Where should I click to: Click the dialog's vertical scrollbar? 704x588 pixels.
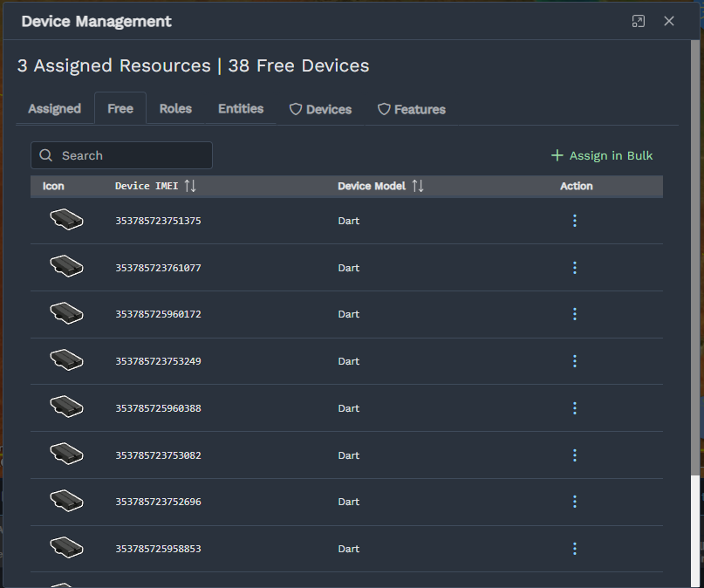(x=695, y=256)
